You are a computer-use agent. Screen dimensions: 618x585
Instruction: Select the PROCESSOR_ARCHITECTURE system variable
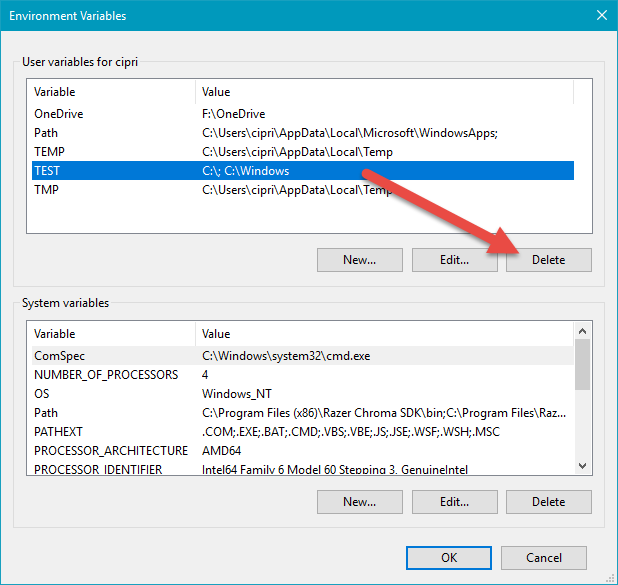(303, 451)
